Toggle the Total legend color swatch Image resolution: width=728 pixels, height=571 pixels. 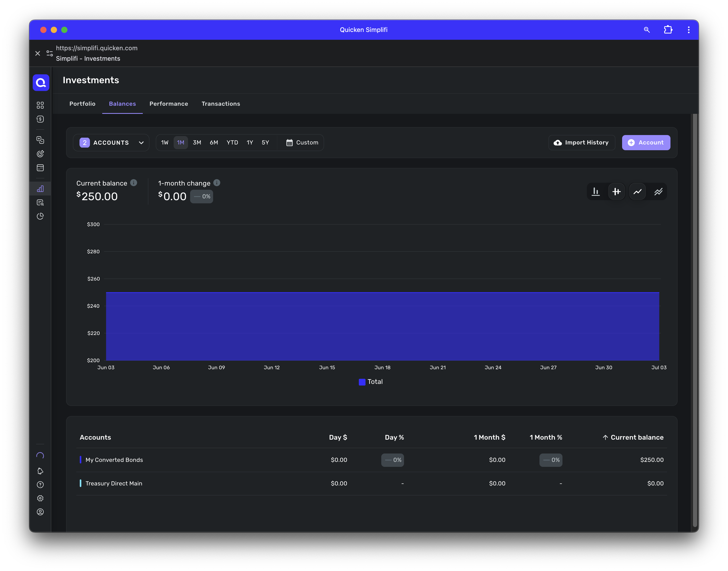point(362,382)
